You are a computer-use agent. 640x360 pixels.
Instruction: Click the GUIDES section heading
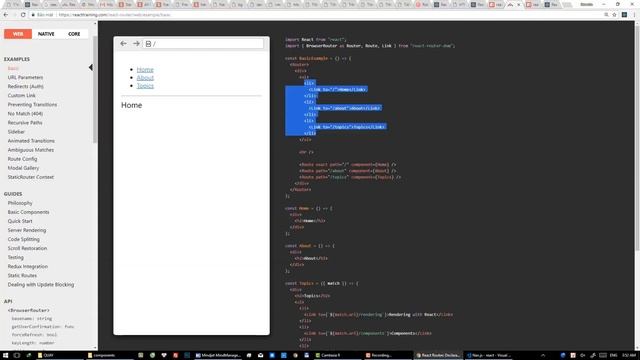click(x=13, y=194)
